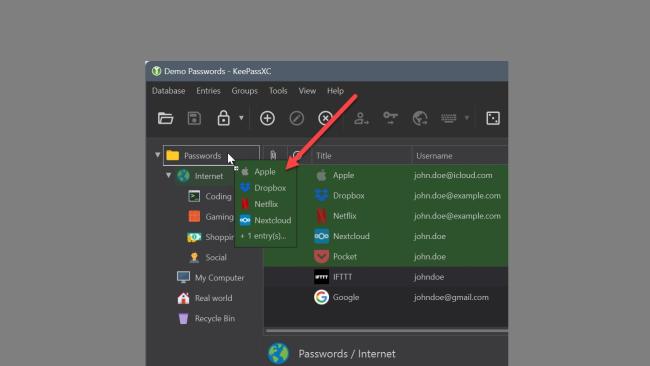Open lock database dropdown arrow

241,118
